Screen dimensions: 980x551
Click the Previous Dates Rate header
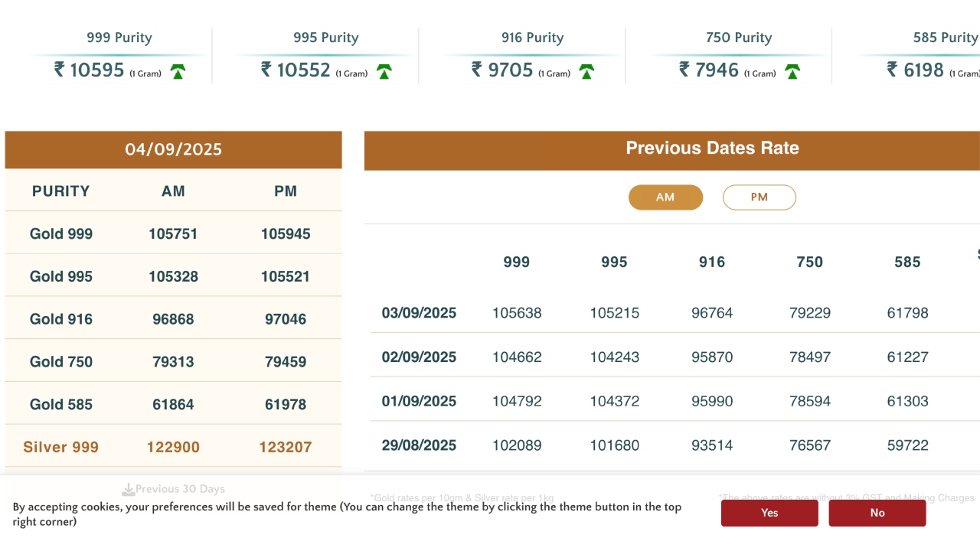tap(712, 148)
